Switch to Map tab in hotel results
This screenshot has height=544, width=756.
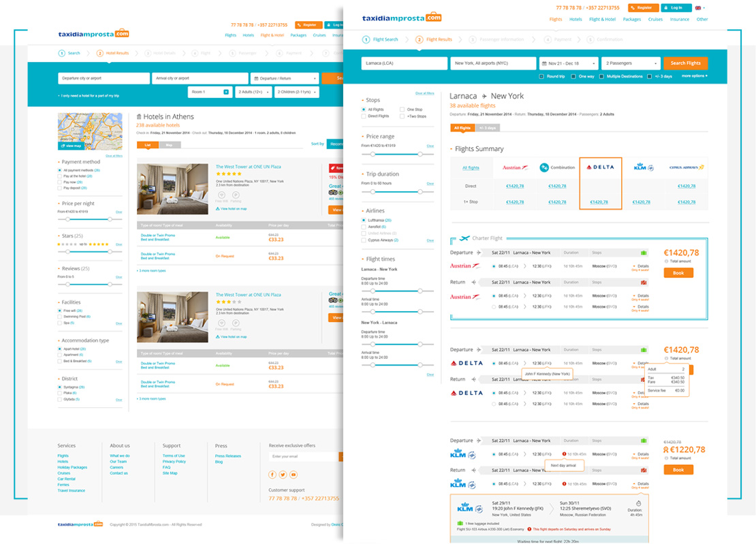click(x=169, y=145)
